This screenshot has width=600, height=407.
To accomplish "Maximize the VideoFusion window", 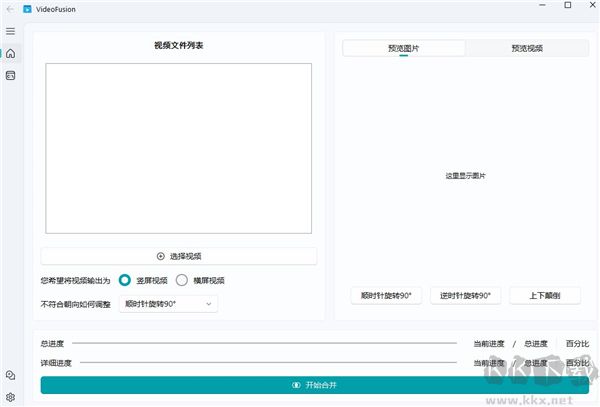I will click(x=568, y=5).
